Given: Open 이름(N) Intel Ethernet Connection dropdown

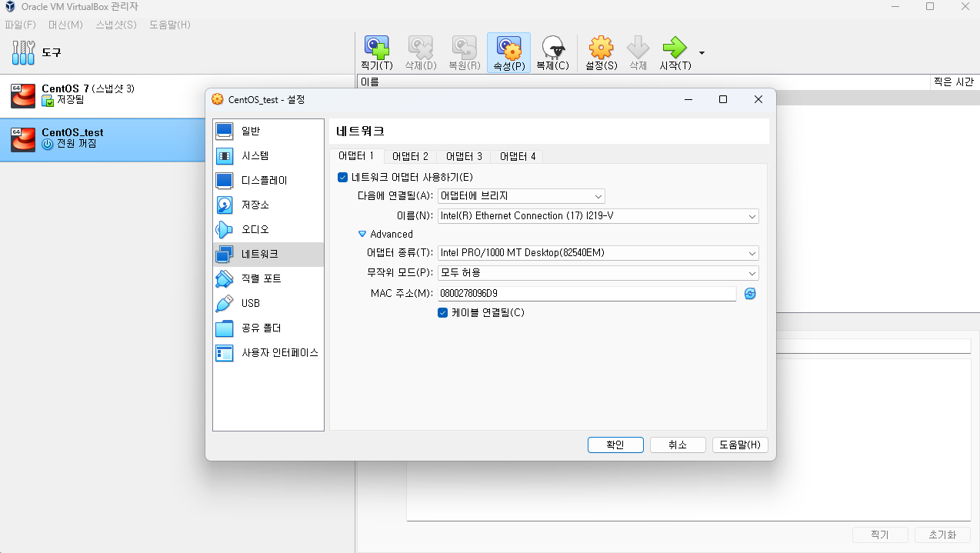Looking at the screenshot, I should (x=598, y=216).
